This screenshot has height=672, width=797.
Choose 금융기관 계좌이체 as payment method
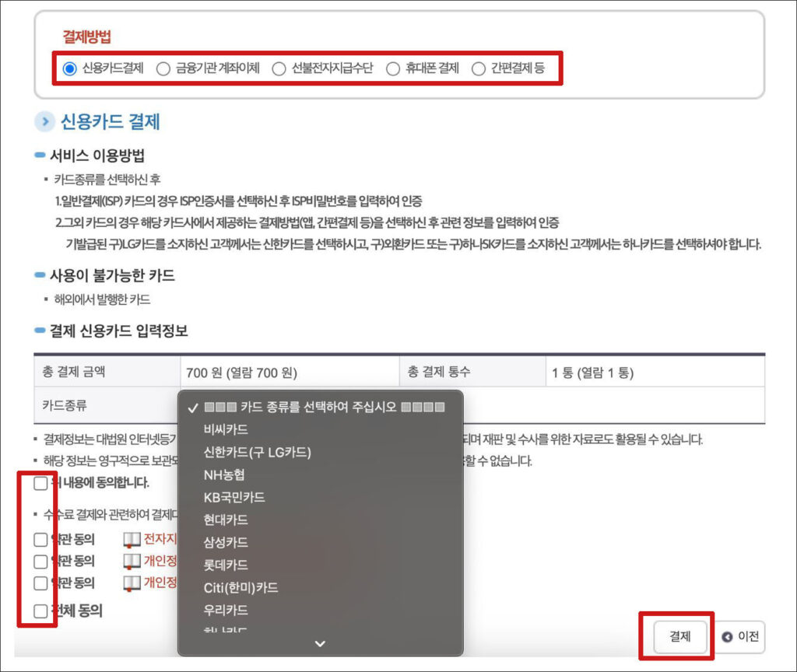pyautogui.click(x=163, y=68)
